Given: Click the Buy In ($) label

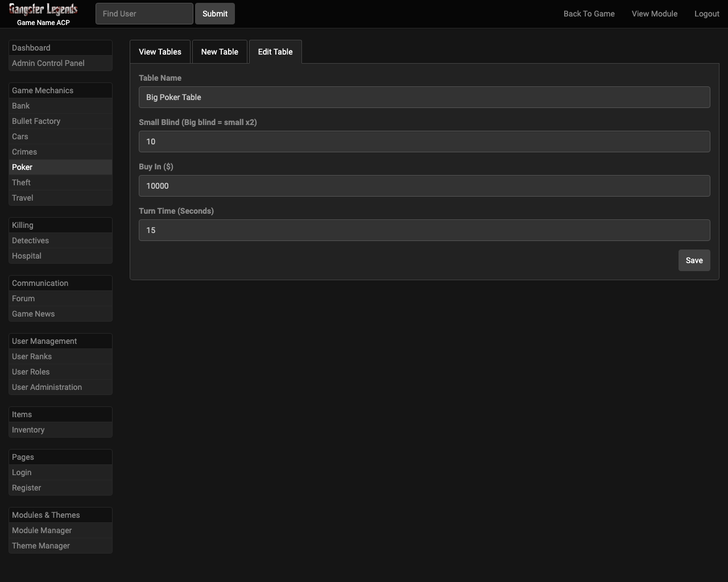Looking at the screenshot, I should tap(156, 167).
